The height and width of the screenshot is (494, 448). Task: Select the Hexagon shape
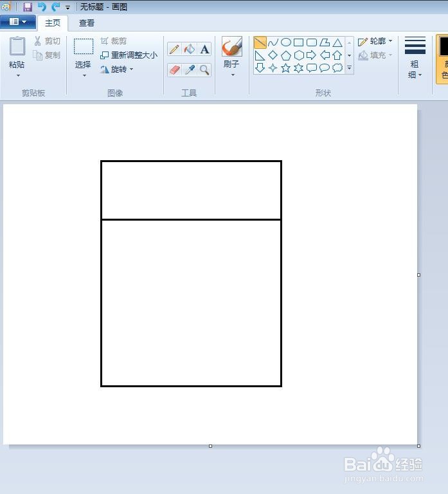[x=299, y=55]
